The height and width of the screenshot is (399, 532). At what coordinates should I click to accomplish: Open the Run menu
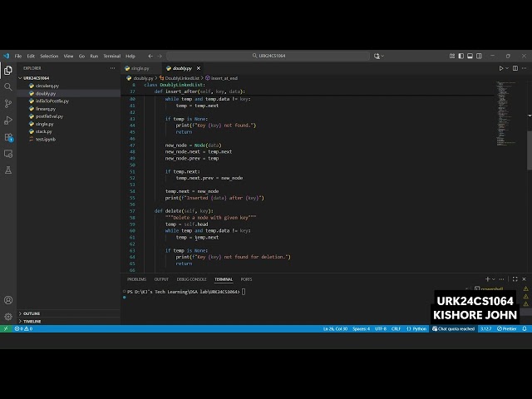pyautogui.click(x=94, y=56)
